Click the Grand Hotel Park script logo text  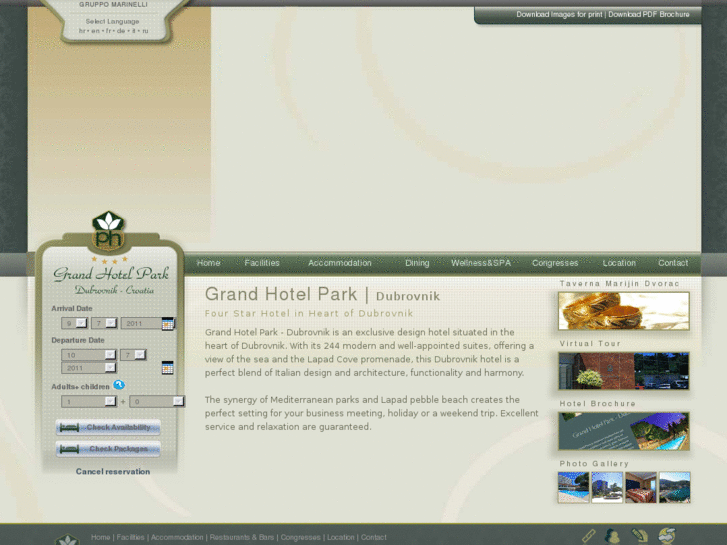tap(111, 273)
